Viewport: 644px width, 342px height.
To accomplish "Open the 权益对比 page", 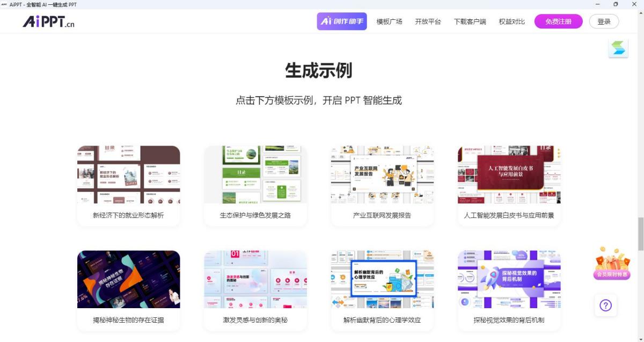I will click(x=511, y=21).
